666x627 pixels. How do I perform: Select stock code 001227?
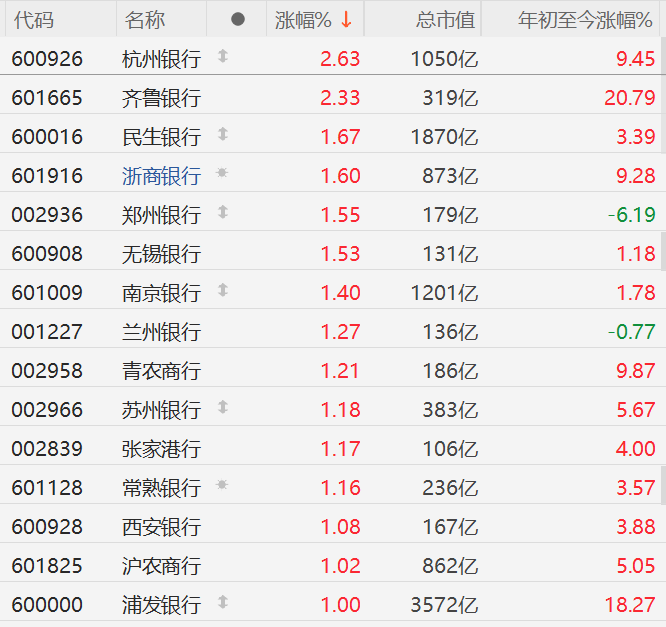47,332
